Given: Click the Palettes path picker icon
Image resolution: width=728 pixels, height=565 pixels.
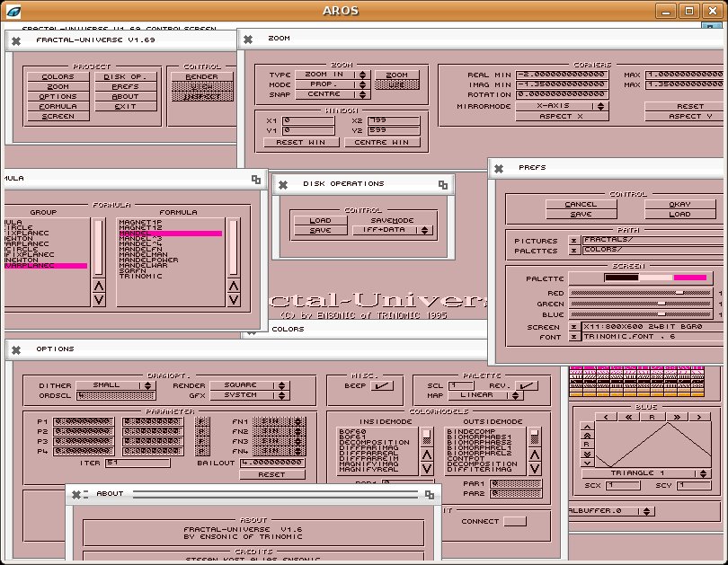Looking at the screenshot, I should 574,252.
